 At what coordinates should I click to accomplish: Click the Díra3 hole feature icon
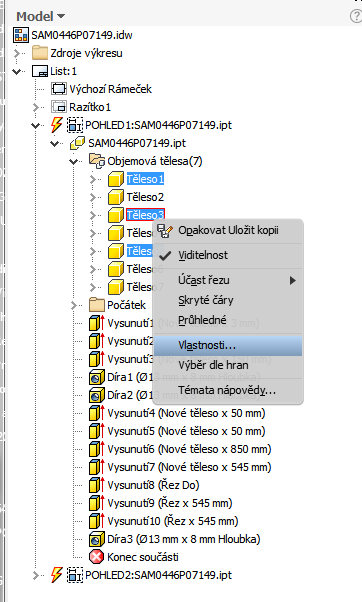click(96, 539)
